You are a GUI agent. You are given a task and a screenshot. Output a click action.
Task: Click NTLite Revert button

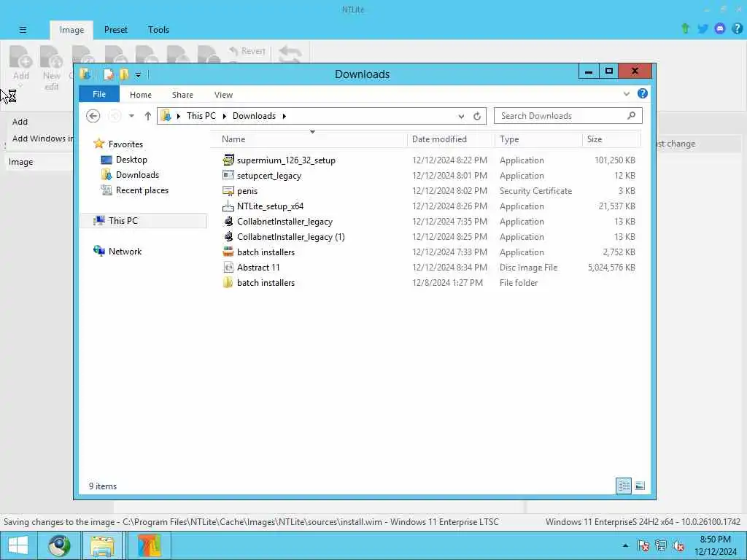[x=247, y=51]
